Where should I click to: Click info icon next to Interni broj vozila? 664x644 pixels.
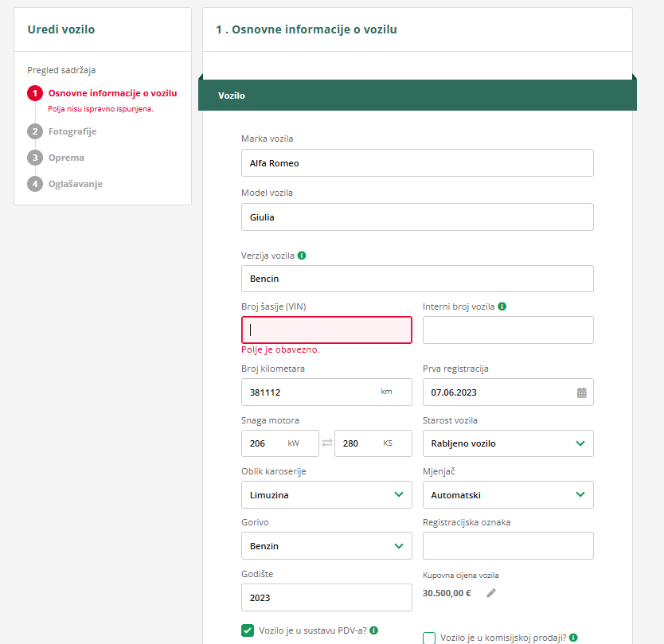click(502, 306)
